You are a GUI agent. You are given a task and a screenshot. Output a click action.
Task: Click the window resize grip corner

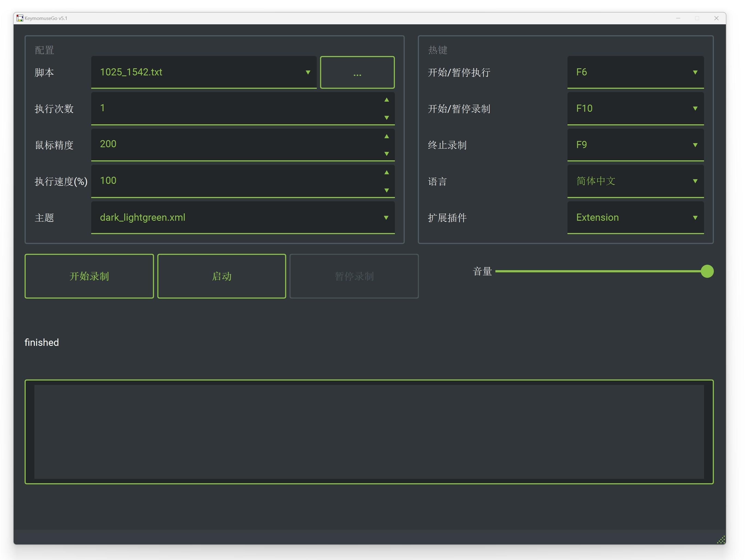721,540
